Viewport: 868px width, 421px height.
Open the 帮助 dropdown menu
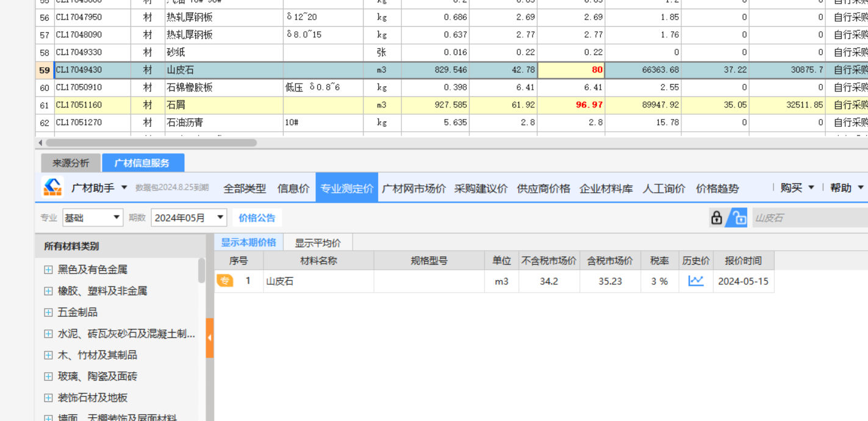click(x=847, y=188)
